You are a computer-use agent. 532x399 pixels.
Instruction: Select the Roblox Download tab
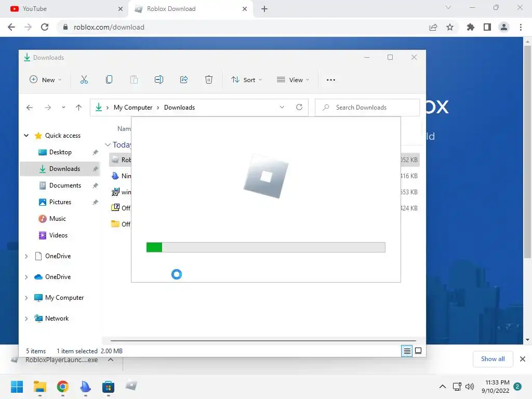pos(190,9)
